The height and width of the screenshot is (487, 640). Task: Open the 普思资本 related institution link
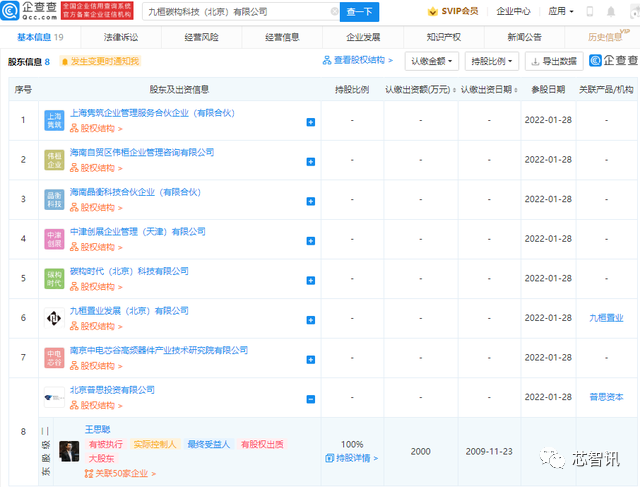[606, 397]
